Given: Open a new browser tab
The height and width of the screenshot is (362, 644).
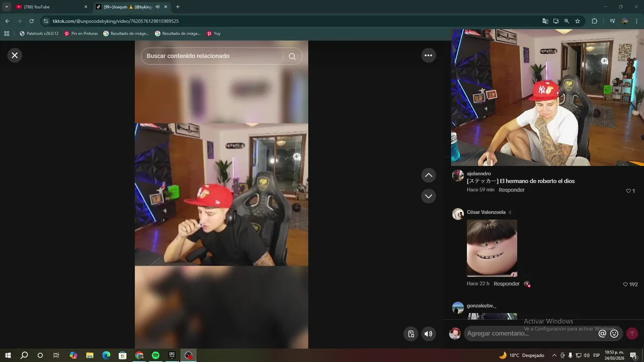Looking at the screenshot, I should 178,7.
